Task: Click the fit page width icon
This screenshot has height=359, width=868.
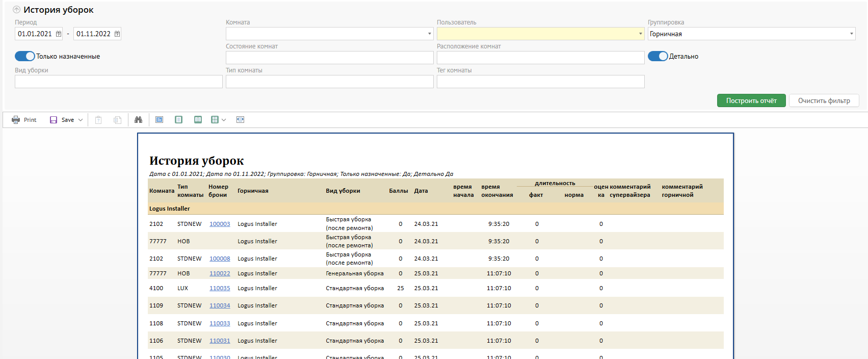Action: (240, 120)
